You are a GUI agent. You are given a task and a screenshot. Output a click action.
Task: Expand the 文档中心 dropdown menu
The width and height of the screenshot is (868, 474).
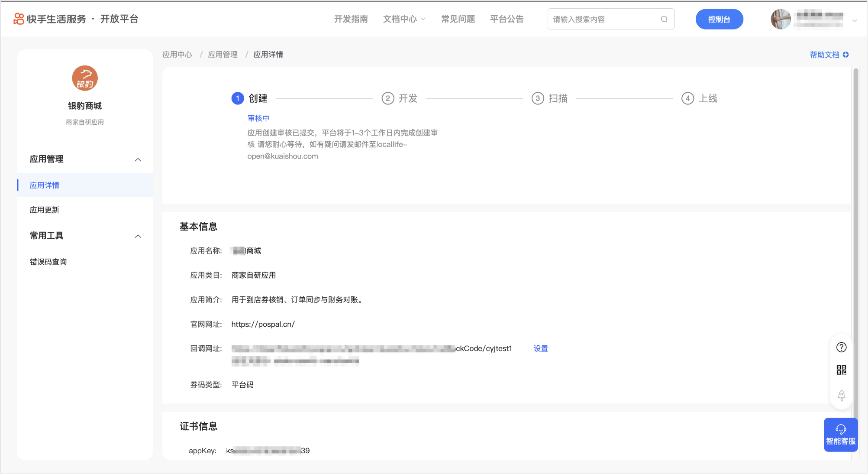[404, 19]
